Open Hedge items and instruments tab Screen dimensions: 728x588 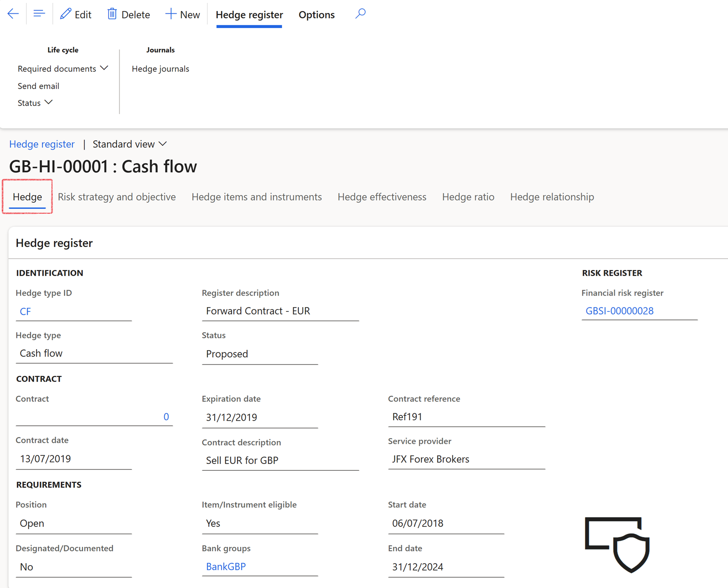click(x=257, y=197)
